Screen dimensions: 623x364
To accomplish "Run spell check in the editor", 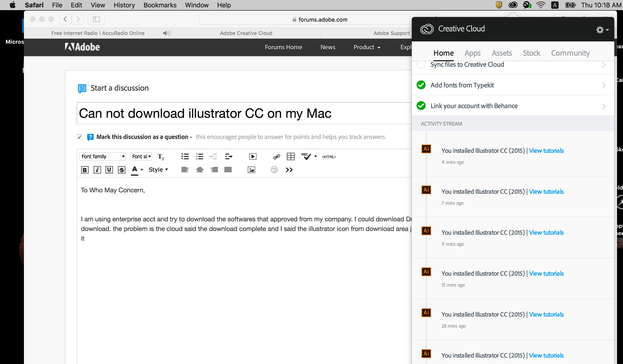I will click(306, 156).
